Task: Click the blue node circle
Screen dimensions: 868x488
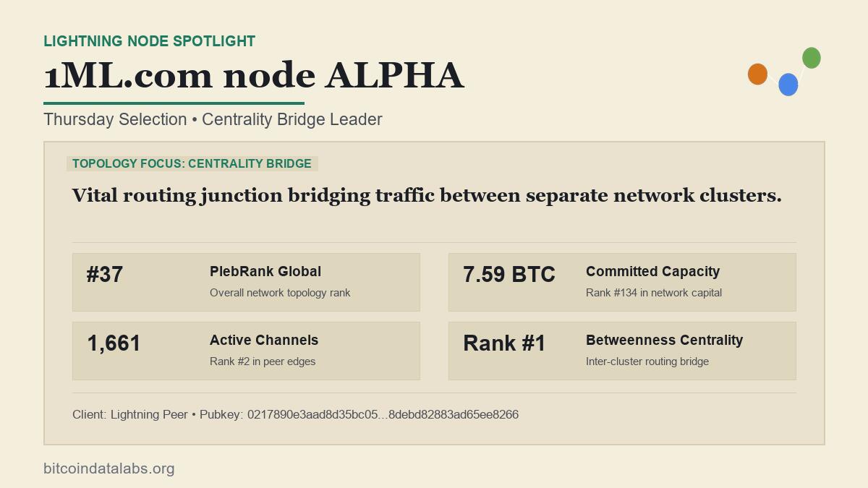Action: [788, 85]
